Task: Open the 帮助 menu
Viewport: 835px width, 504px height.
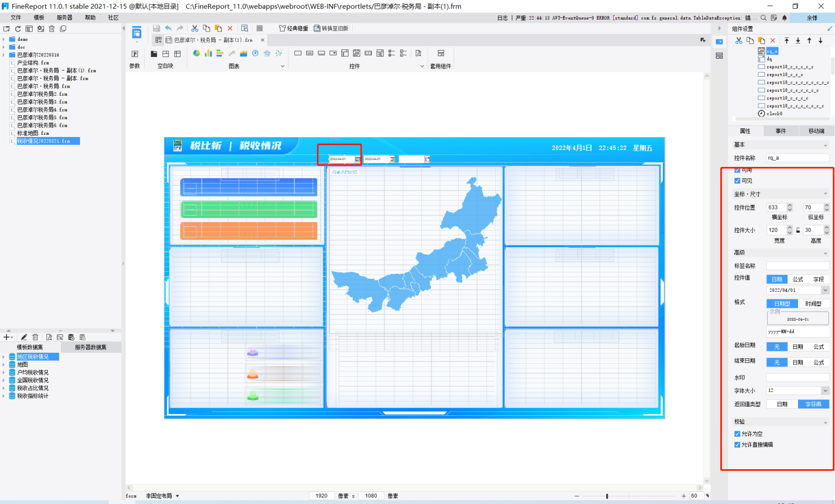Action: (x=90, y=18)
